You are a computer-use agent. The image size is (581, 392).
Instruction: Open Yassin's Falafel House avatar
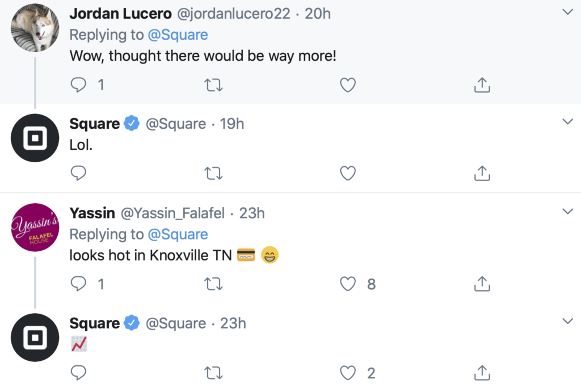[x=35, y=227]
